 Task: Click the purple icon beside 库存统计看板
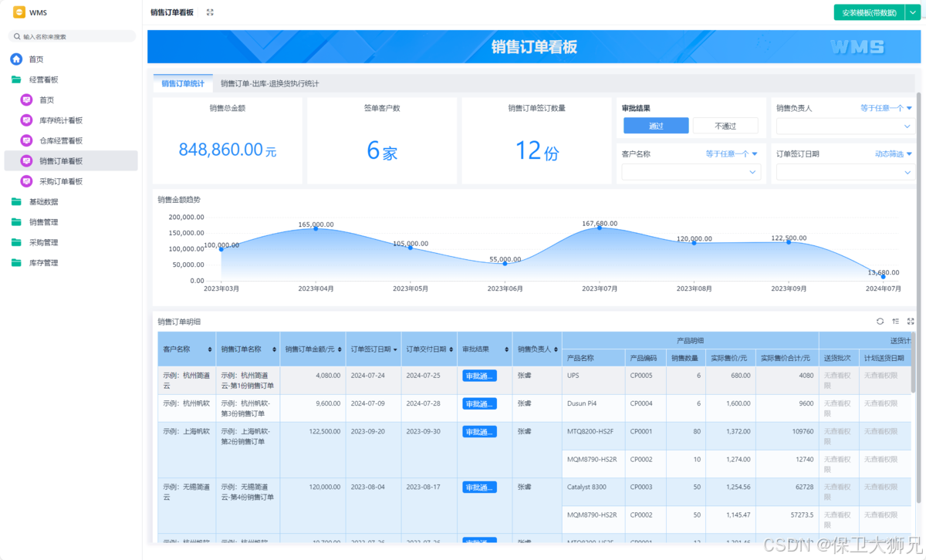pyautogui.click(x=27, y=120)
